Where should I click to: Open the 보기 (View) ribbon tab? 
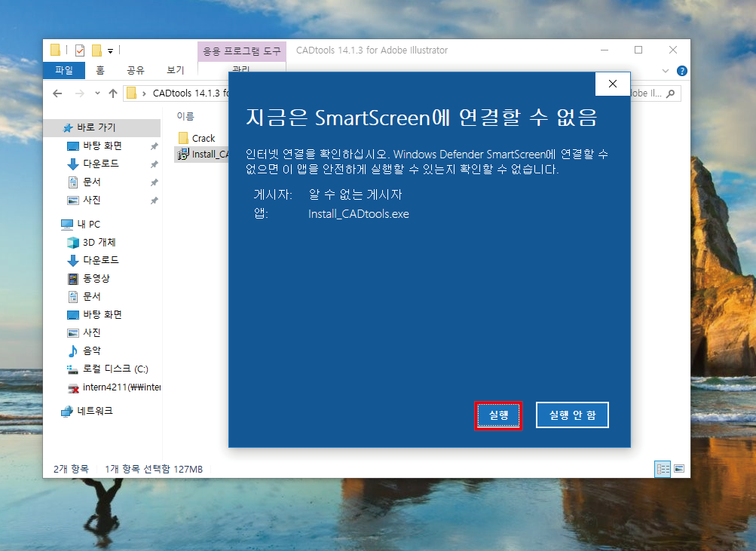(x=176, y=70)
